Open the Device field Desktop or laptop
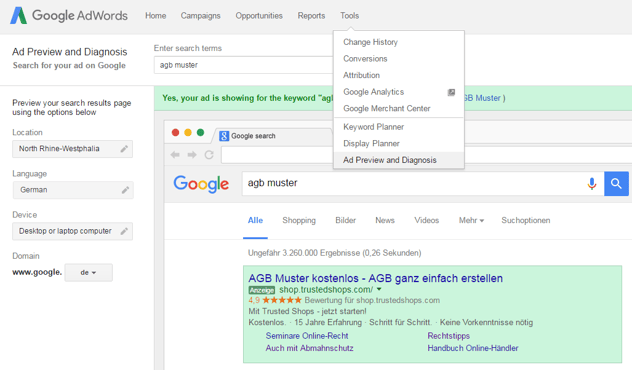Image resolution: width=632 pixels, height=370 pixels. point(73,231)
